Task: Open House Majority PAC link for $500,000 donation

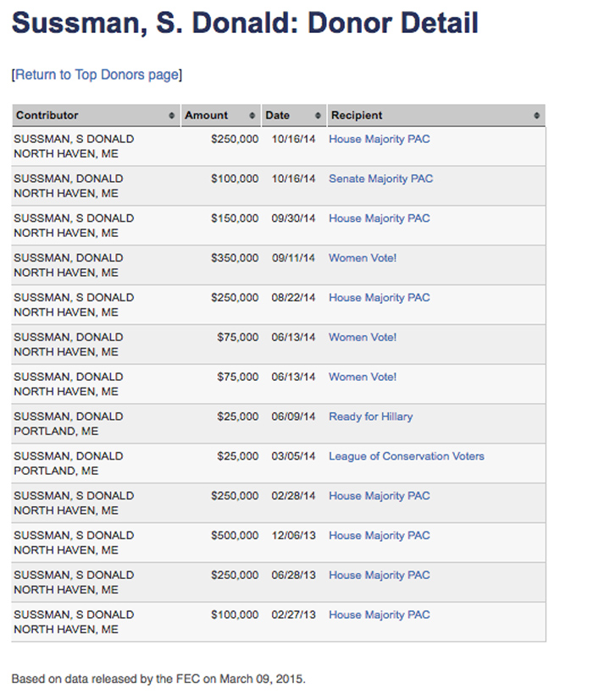Action: (379, 536)
